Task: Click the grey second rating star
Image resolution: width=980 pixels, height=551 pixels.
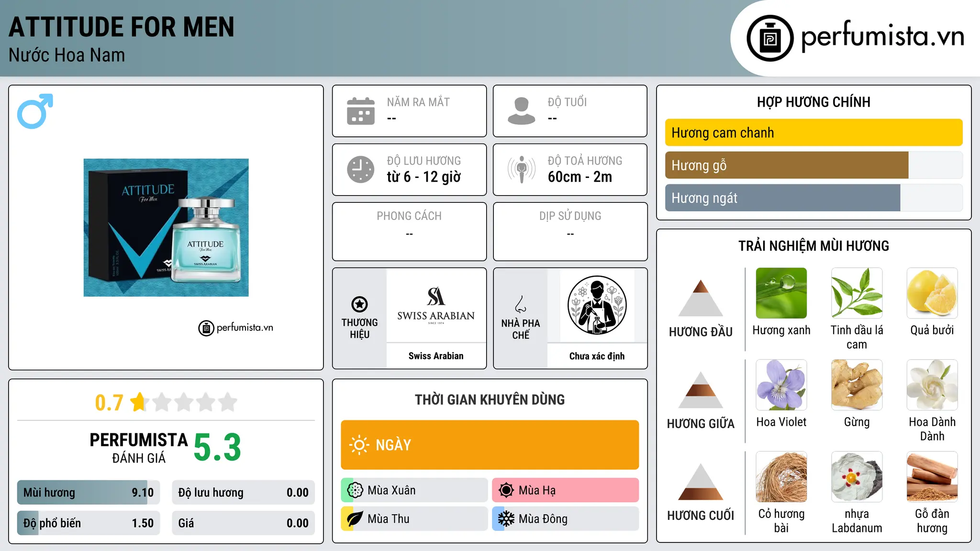Action: [162, 402]
